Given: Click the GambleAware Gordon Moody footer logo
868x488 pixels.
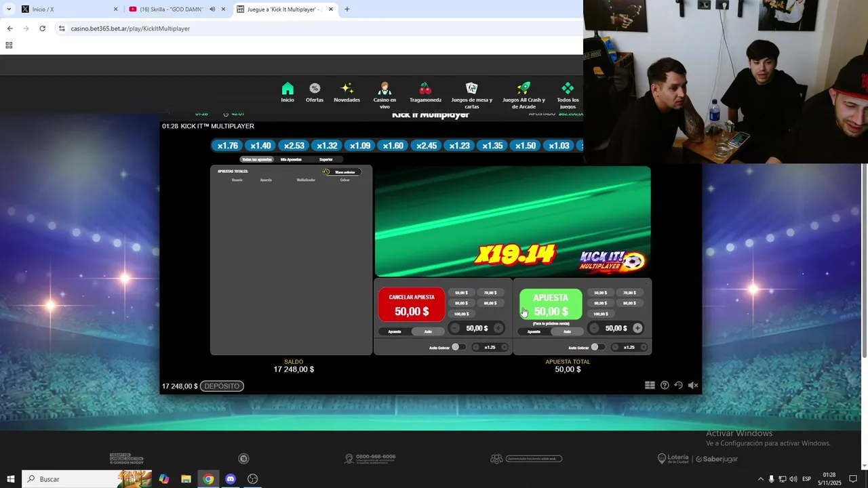Looking at the screenshot, I should click(x=126, y=459).
